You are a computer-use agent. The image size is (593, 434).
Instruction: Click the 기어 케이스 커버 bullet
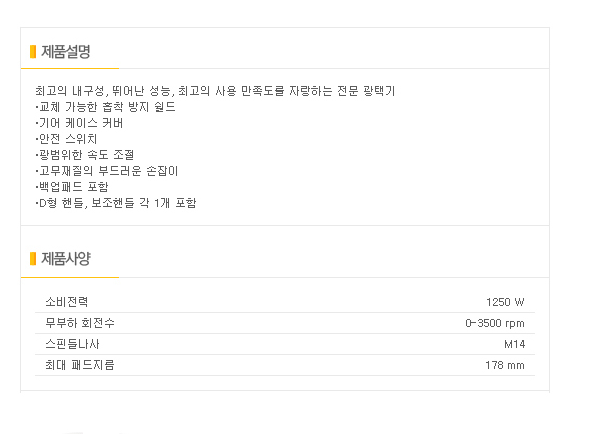tap(79, 123)
